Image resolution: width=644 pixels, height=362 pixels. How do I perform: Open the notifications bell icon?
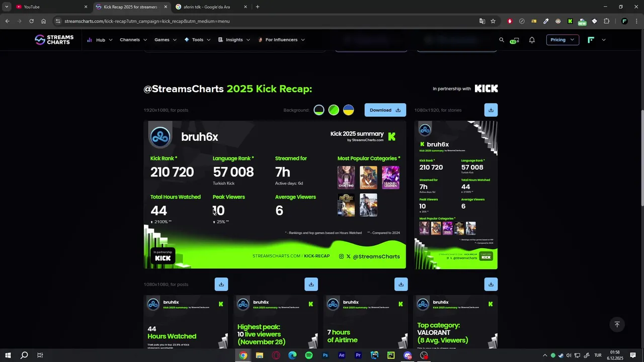[x=532, y=40]
